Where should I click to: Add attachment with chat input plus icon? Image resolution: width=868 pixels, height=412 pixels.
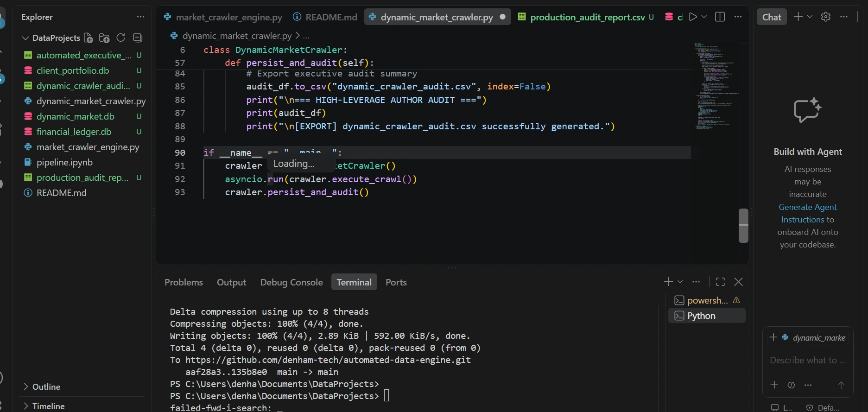point(774,385)
